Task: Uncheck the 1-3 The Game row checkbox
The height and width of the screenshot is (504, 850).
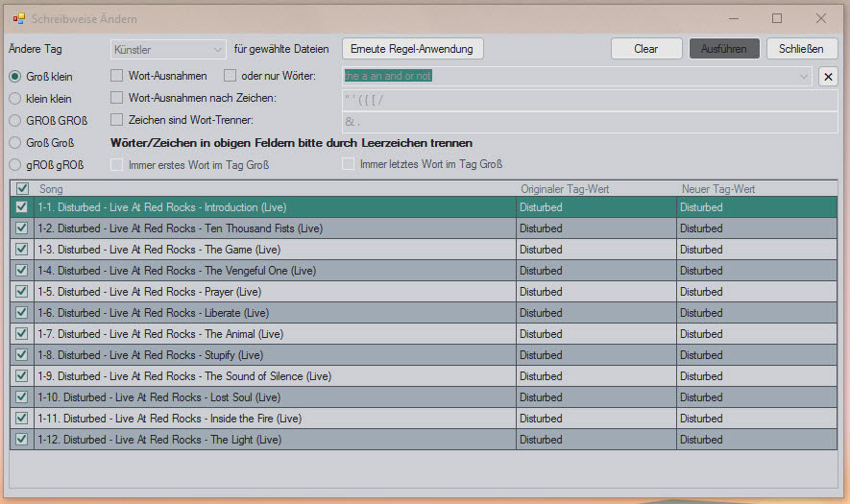Action: tap(22, 250)
